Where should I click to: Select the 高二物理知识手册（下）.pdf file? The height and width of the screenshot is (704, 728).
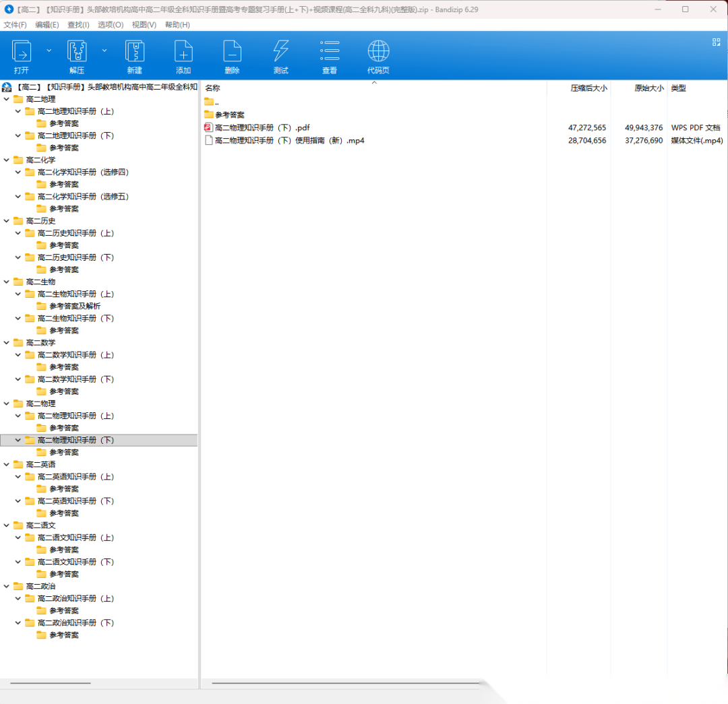click(x=262, y=127)
